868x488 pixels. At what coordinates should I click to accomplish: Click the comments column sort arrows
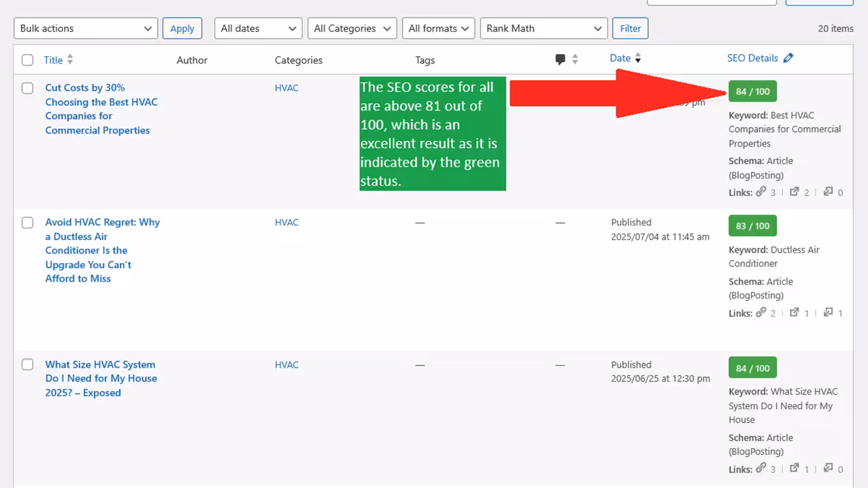coord(575,60)
